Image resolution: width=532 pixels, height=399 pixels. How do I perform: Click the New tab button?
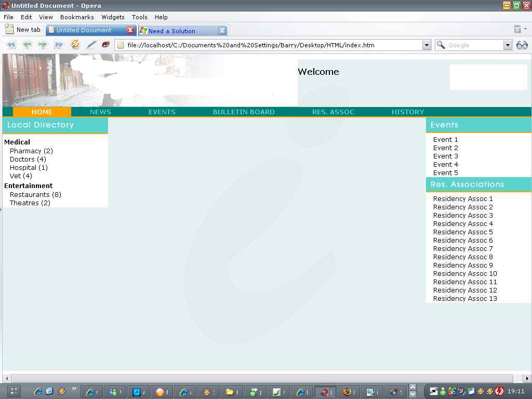point(23,30)
